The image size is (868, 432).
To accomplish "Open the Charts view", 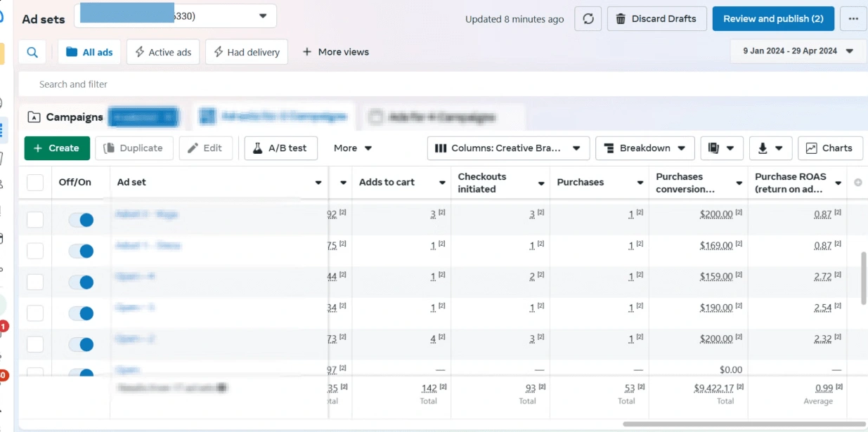I will [829, 148].
